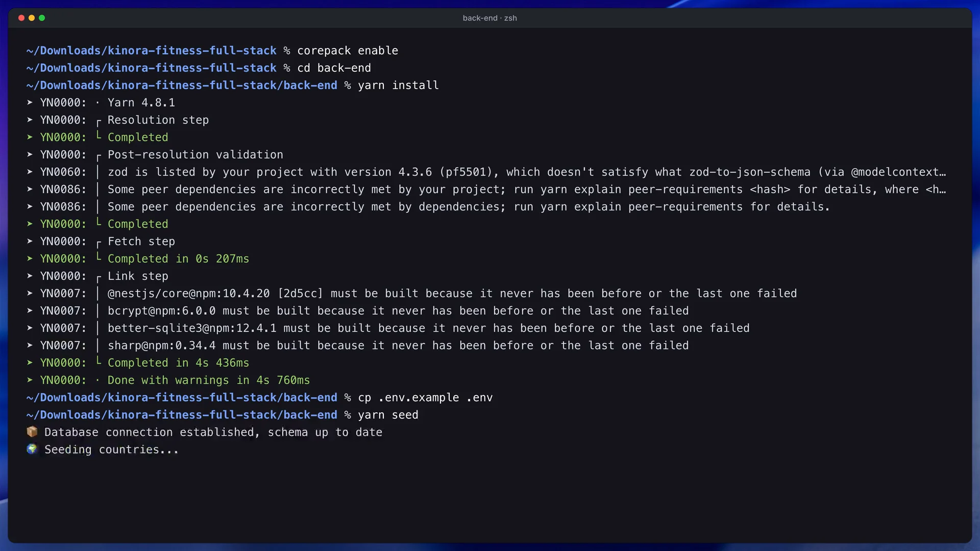The image size is (980, 551).
Task: Click the 'sharp@npm:0.34.4' build message
Action: 398,345
